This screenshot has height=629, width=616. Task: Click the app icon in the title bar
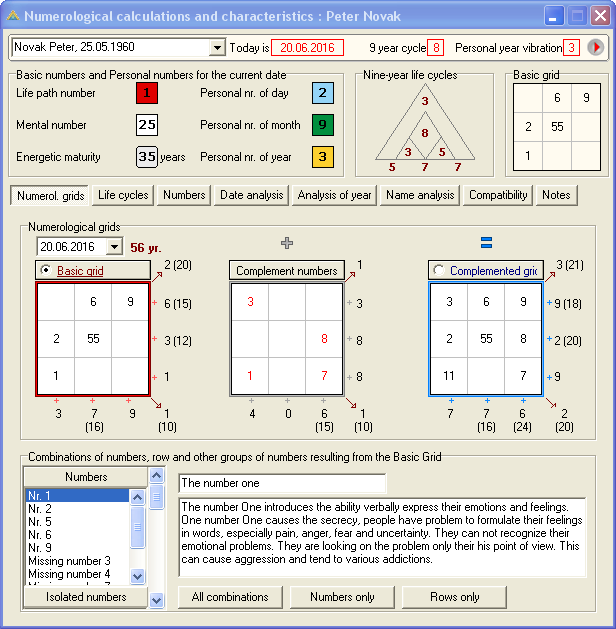13,16
